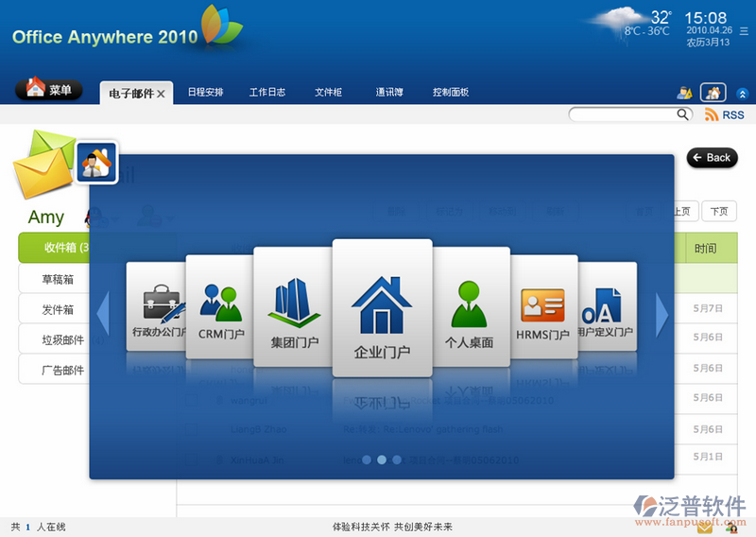
Task: Click the search input field
Action: tap(623, 114)
